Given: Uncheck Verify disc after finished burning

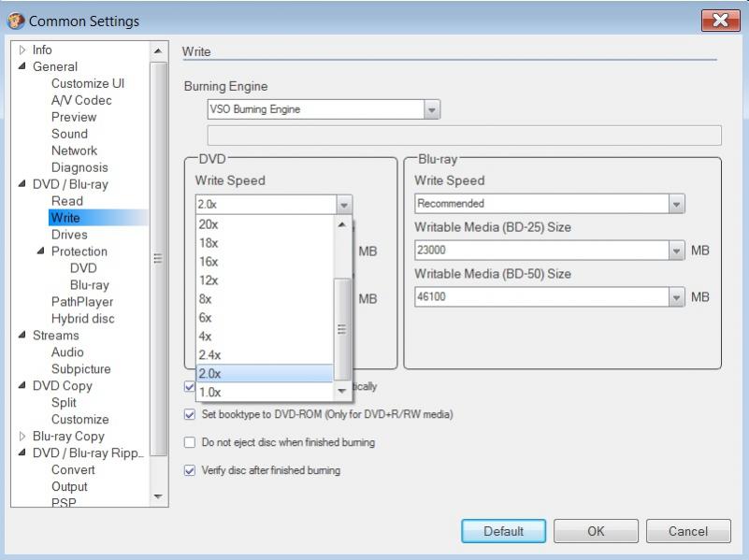Looking at the screenshot, I should [x=191, y=470].
